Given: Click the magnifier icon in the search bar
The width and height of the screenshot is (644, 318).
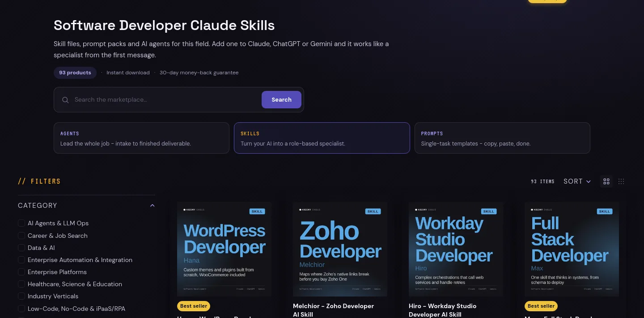Looking at the screenshot, I should point(65,100).
